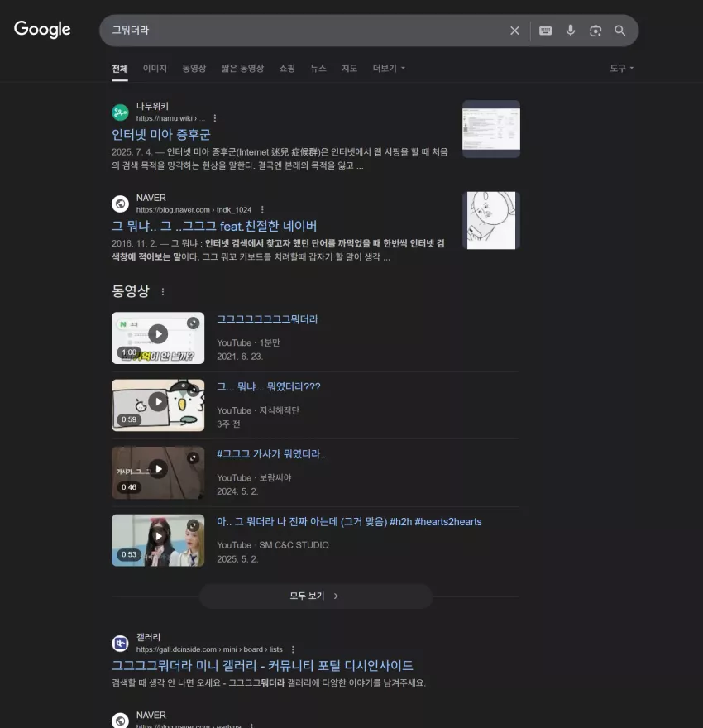Switch to the 지도 tab

[349, 68]
